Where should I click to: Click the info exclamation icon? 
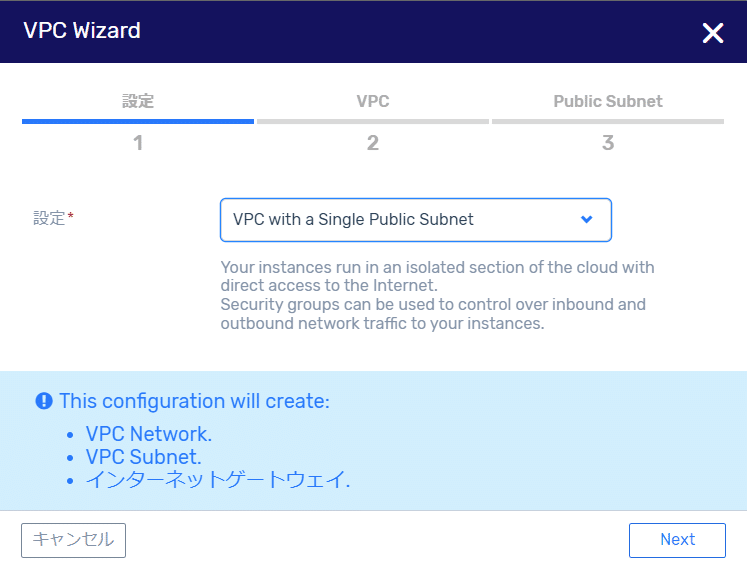(44, 401)
